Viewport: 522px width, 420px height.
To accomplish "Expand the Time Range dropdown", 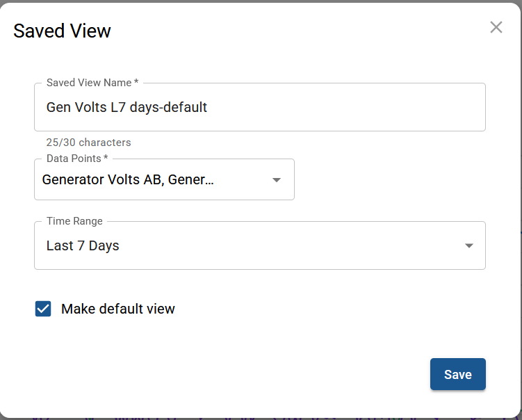I will (x=259, y=246).
